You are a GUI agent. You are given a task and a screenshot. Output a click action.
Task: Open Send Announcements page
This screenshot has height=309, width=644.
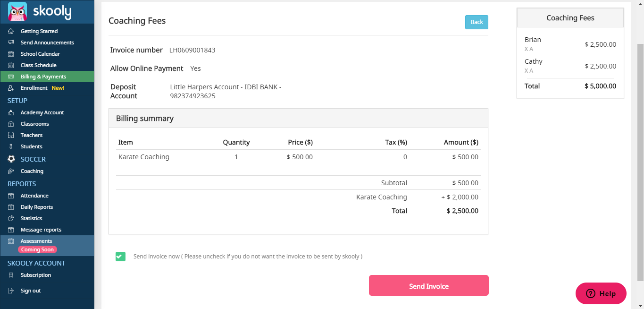pos(47,43)
